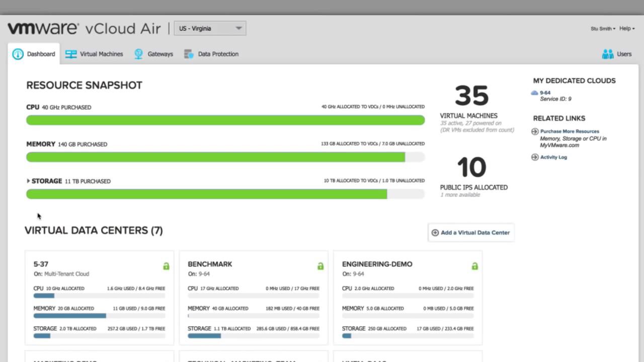Click the STORAGE resource snapshot bar
644x362 pixels.
(x=225, y=194)
